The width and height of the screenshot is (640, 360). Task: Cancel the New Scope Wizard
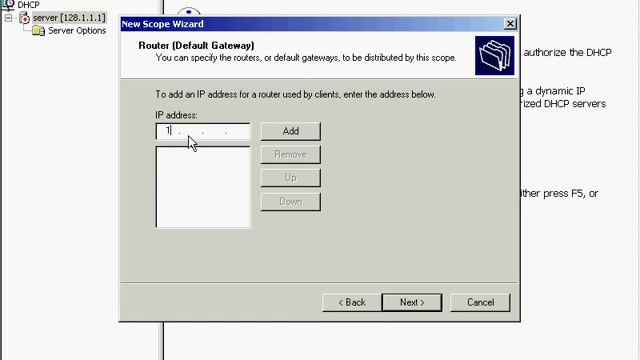(480, 302)
